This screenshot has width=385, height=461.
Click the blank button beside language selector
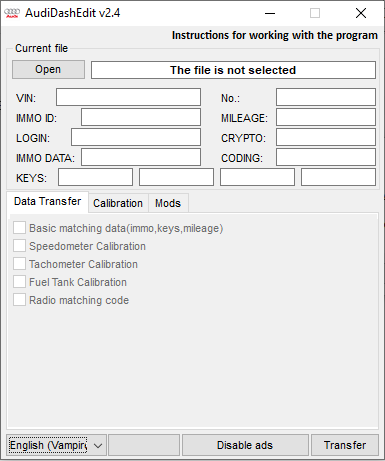click(144, 445)
